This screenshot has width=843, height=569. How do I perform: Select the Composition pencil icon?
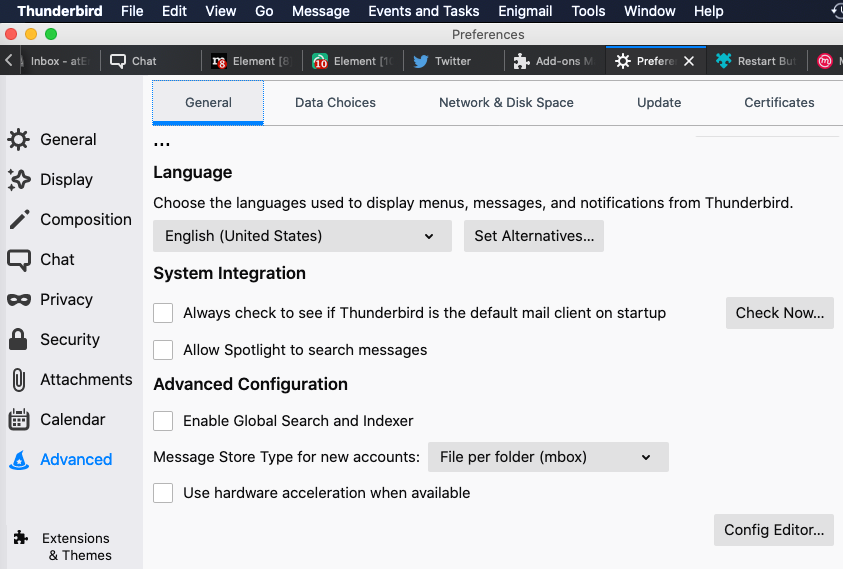(x=19, y=219)
